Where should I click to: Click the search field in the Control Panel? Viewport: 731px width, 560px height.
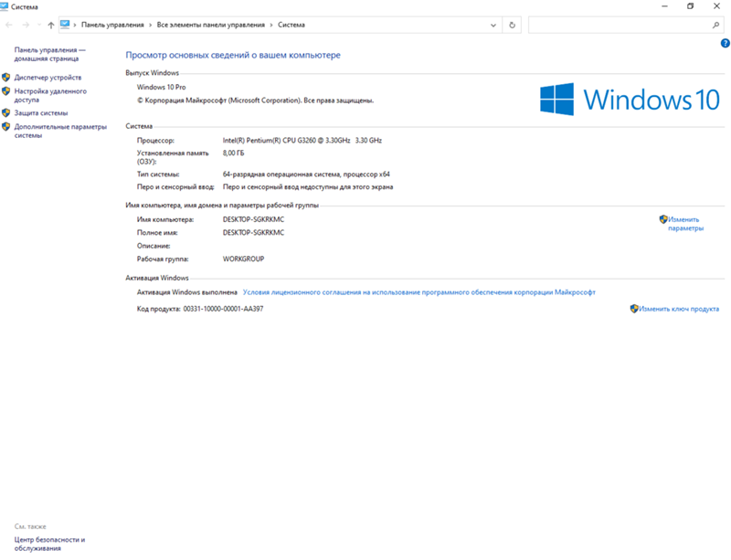622,26
